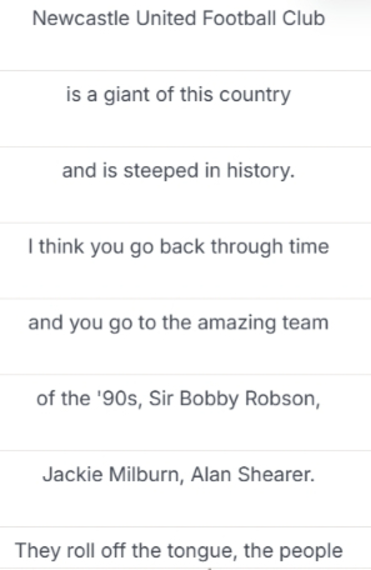Select the 'Newcastle United Football Club' transcript line
The image size is (371, 570).
tap(185, 35)
